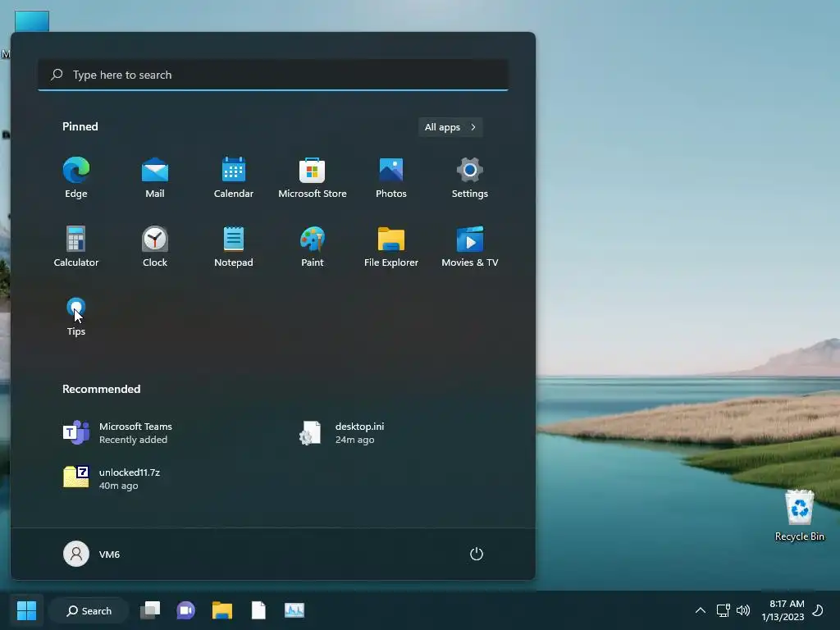Viewport: 840px width, 630px height.
Task: Focus the Type here to search field
Action: pyautogui.click(x=273, y=75)
